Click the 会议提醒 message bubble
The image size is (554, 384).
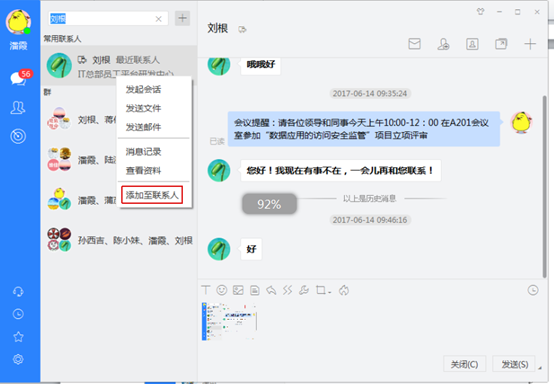pyautogui.click(x=364, y=129)
